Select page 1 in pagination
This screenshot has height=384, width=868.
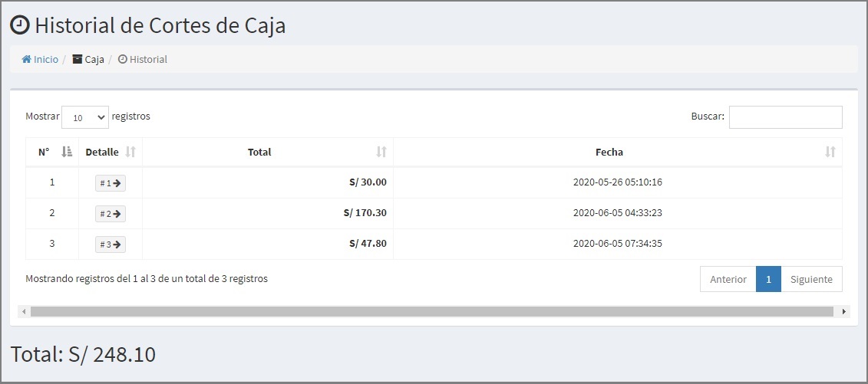(x=768, y=279)
